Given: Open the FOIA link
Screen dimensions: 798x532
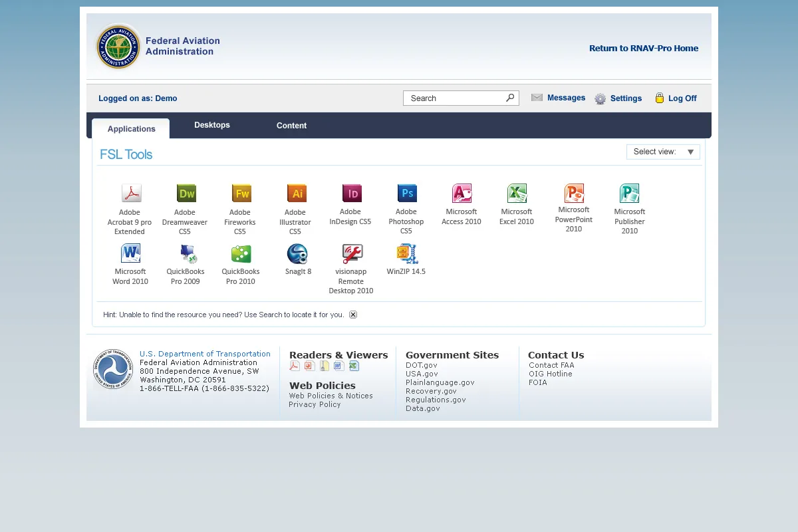Looking at the screenshot, I should 538,382.
